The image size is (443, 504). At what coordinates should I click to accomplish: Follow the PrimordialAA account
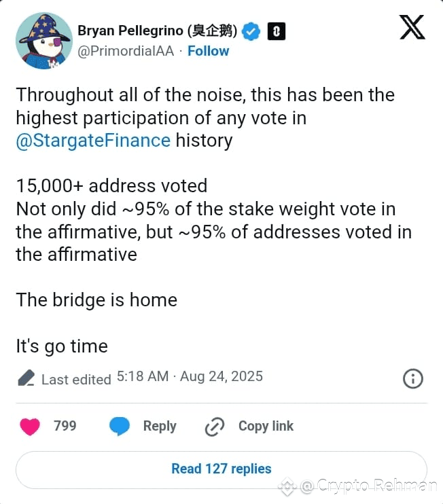click(x=208, y=51)
